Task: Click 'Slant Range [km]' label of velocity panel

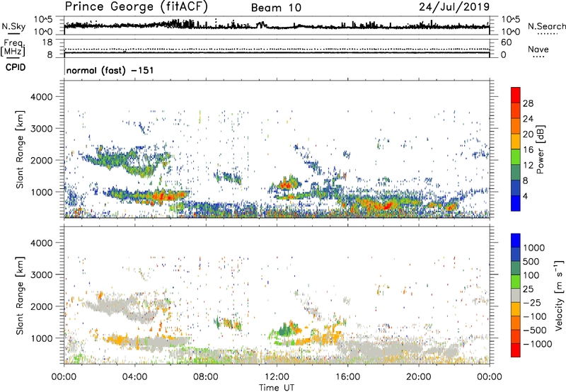Action: (x=21, y=296)
